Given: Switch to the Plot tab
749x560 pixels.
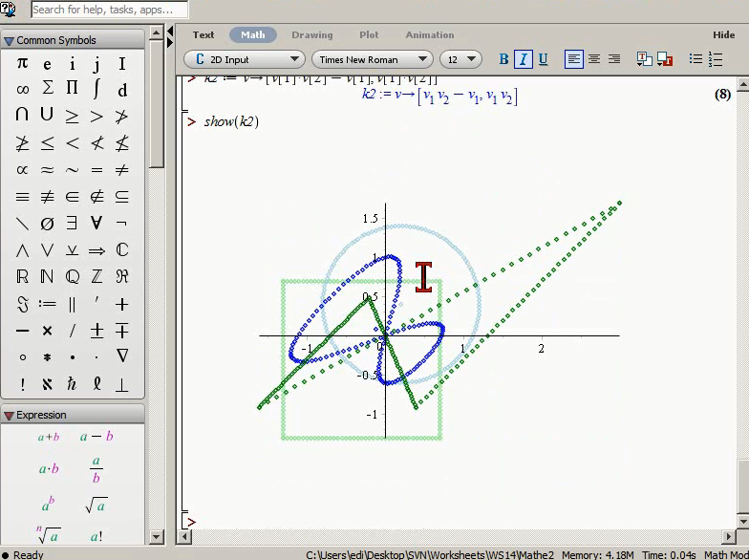Looking at the screenshot, I should click(369, 34).
